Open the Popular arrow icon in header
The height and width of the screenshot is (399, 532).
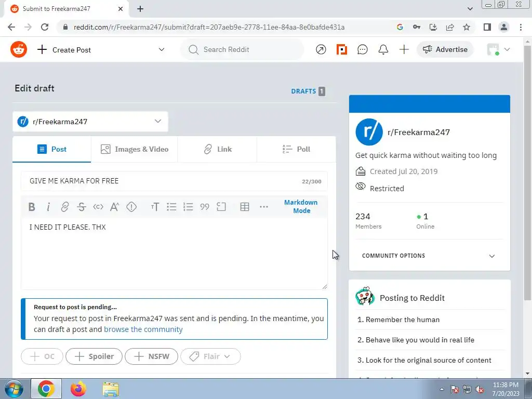pos(321,49)
